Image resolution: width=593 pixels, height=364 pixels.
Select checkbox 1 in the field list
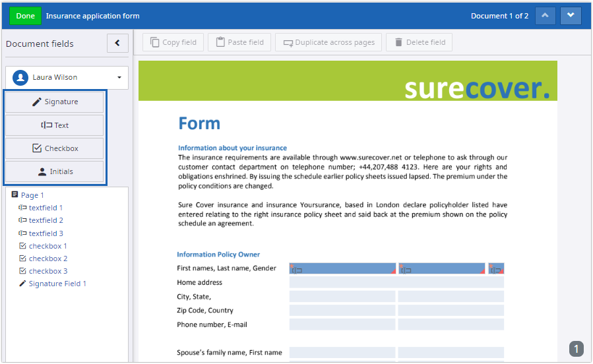pyautogui.click(x=47, y=246)
